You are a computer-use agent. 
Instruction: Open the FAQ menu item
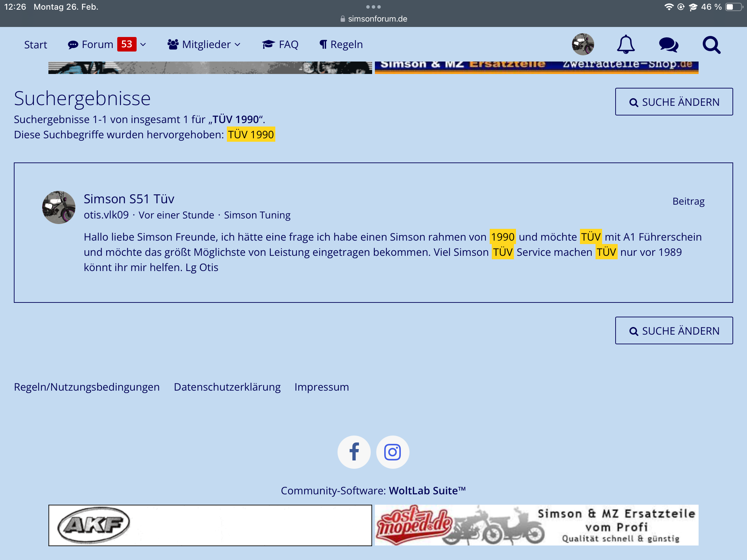(280, 45)
